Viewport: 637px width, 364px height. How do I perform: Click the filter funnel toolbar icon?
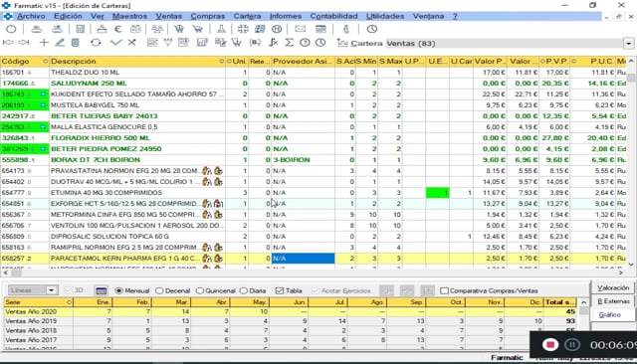coord(168,43)
